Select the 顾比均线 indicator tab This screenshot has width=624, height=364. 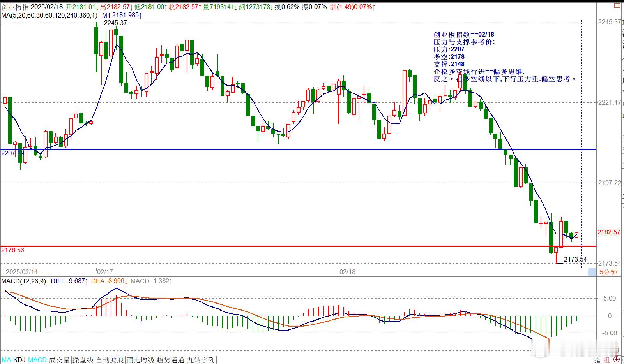[140, 360]
